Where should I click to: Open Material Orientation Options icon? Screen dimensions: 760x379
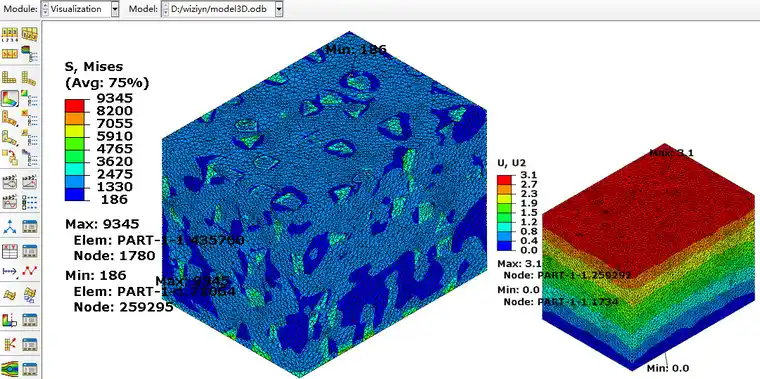(x=30, y=138)
